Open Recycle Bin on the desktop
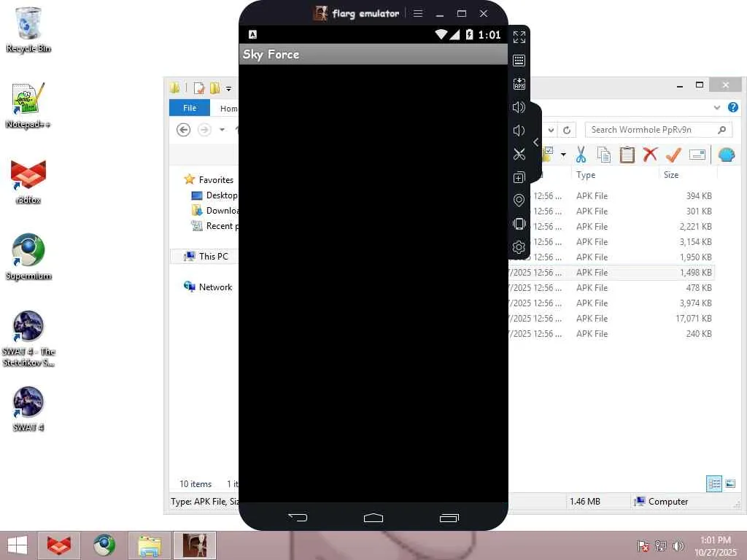 [28, 29]
